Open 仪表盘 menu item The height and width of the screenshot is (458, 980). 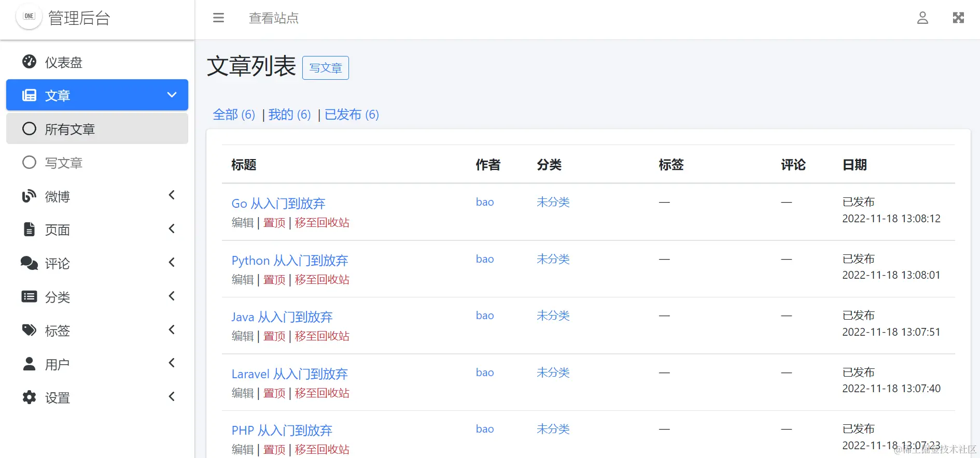pos(97,62)
